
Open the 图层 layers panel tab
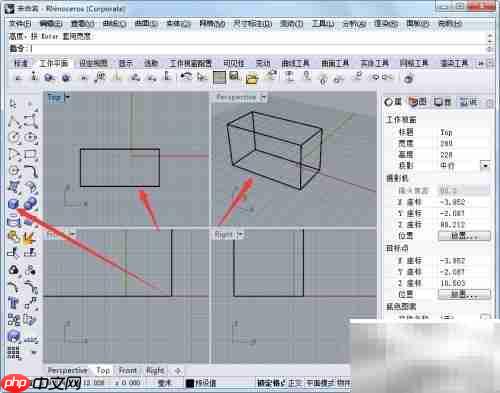418,102
